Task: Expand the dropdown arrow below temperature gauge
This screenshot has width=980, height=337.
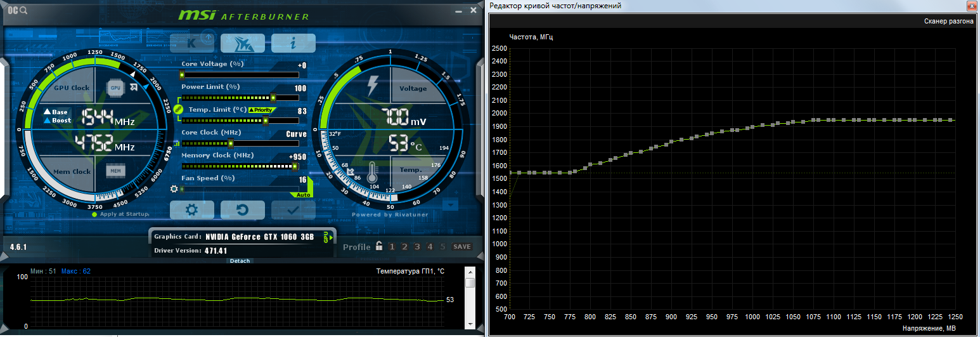Action: coord(450,205)
